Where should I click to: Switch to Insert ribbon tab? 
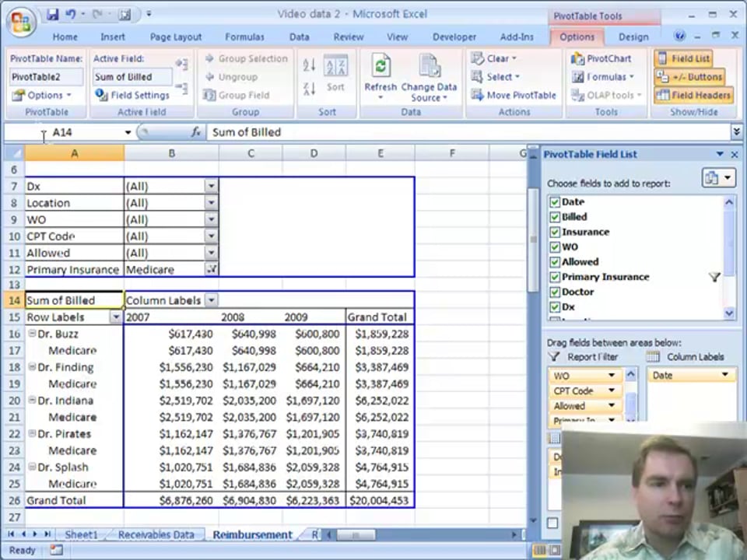112,37
